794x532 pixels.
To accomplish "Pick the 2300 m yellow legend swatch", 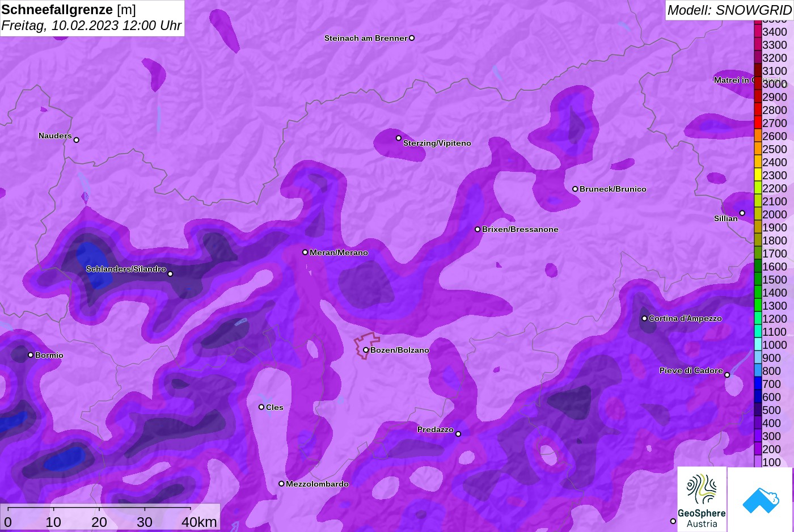I will point(758,175).
